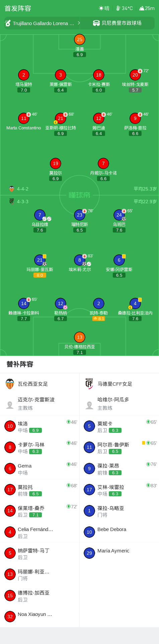
Task: Tap the 首发阵容 heading
Action: [x=18, y=8]
